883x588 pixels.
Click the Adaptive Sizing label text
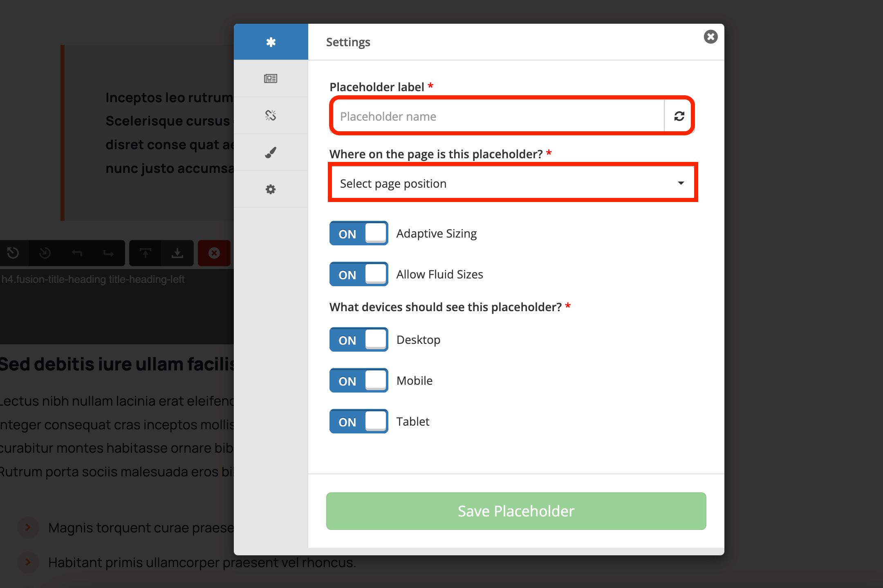point(437,233)
